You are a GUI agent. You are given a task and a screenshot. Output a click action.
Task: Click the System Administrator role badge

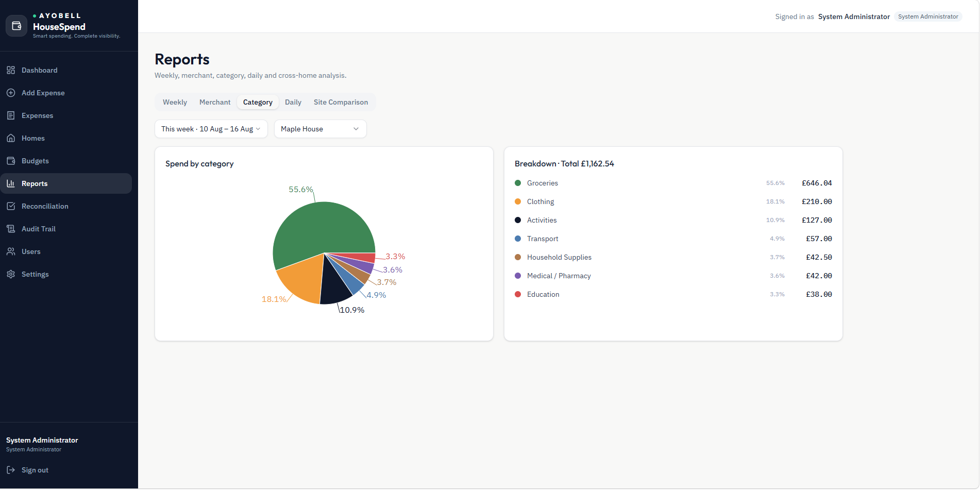tap(928, 16)
